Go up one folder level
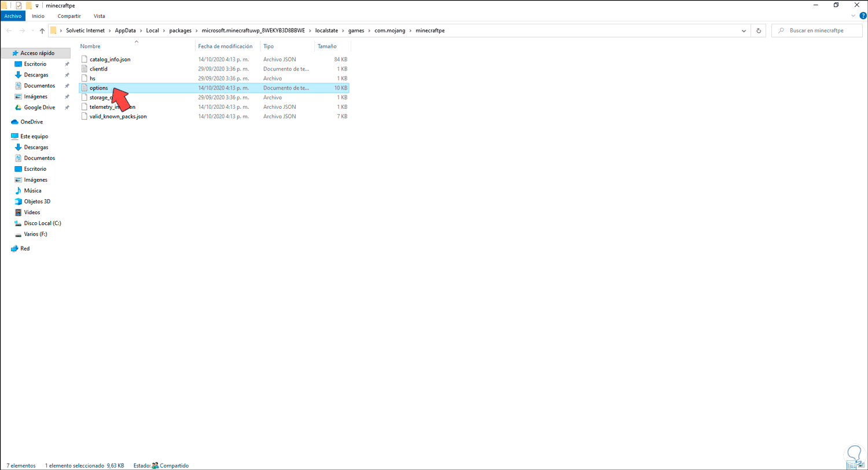This screenshot has width=868, height=470. point(42,31)
